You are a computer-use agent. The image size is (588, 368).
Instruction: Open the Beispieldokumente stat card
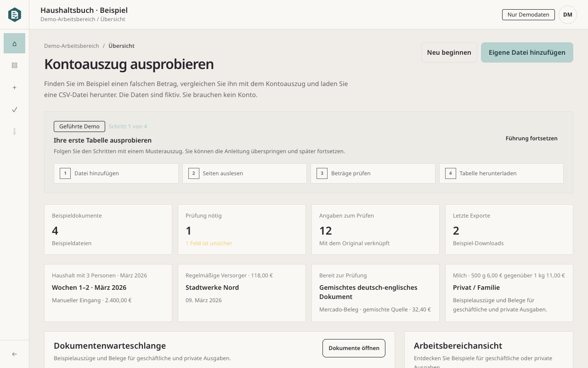tap(108, 230)
